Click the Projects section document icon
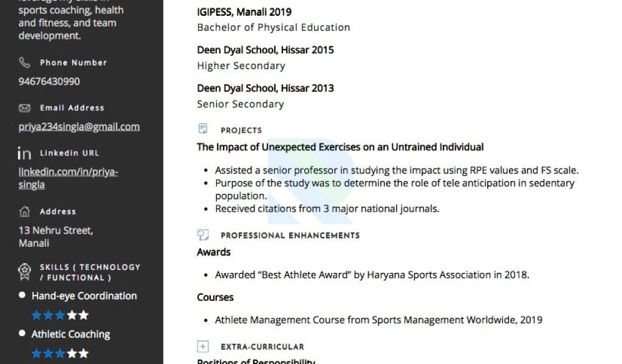622x364 pixels. click(203, 129)
